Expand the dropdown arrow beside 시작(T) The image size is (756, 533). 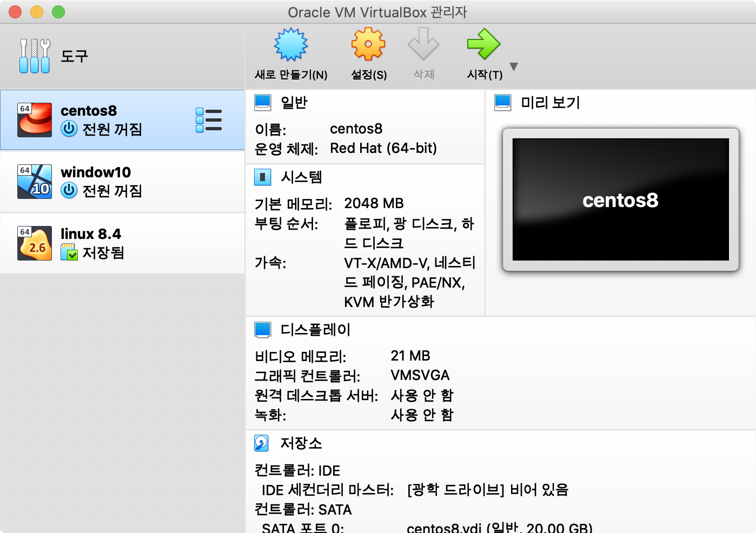point(514,66)
